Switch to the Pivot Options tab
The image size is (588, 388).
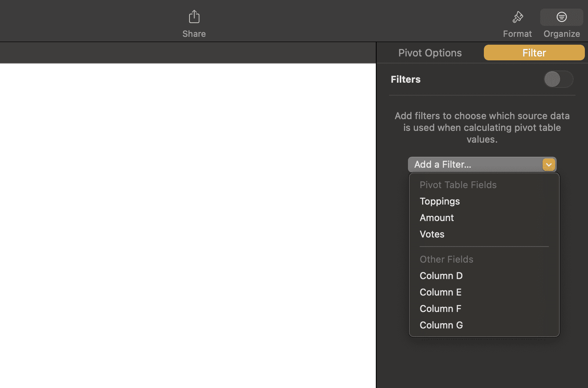430,53
